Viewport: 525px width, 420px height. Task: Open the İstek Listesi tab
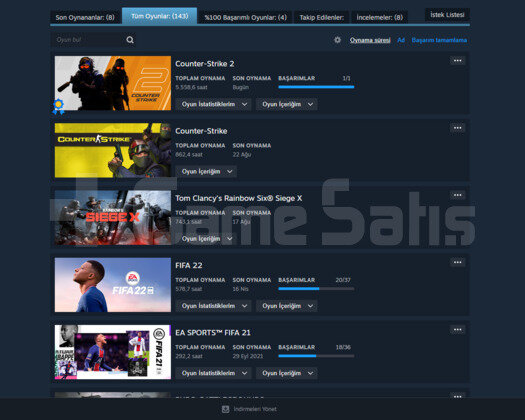coord(447,15)
